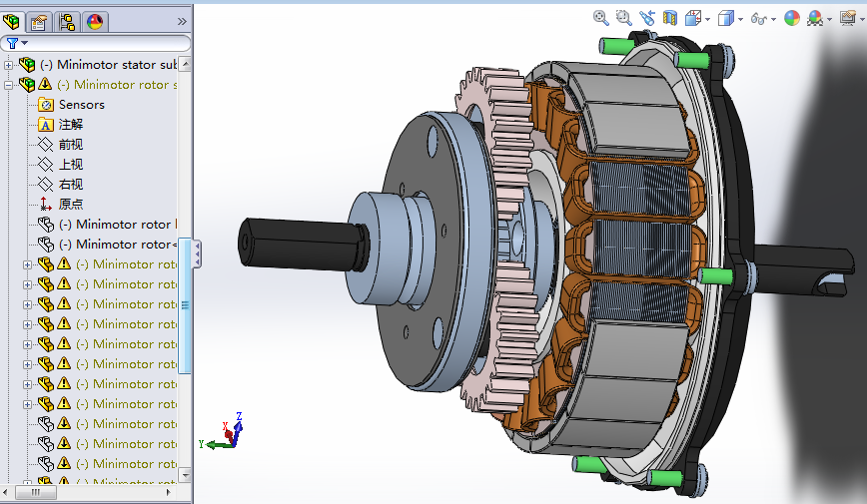This screenshot has width=867, height=504.
Task: Click the horizontal scrollbar thumb in tree
Action: click(x=35, y=492)
